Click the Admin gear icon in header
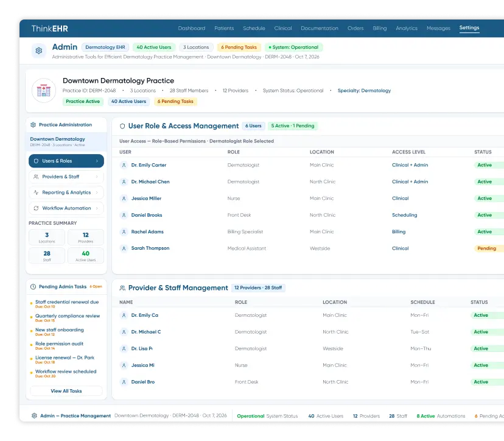 point(39,51)
